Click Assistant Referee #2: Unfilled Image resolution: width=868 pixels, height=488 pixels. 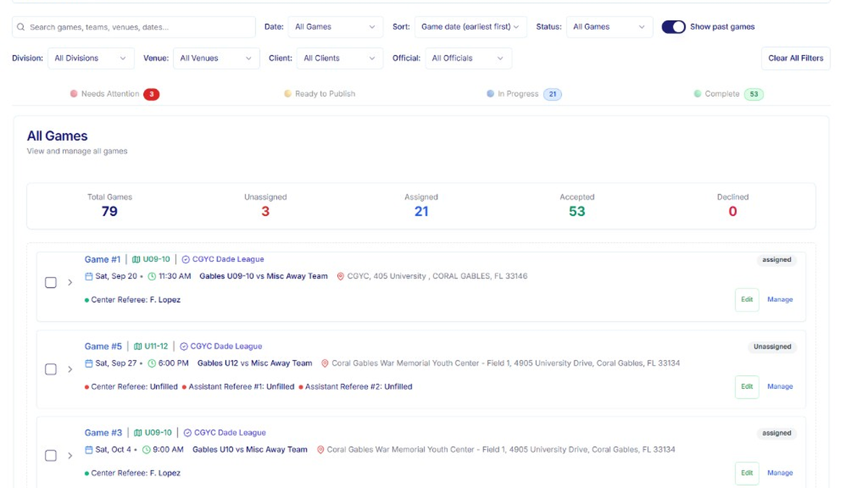359,387
